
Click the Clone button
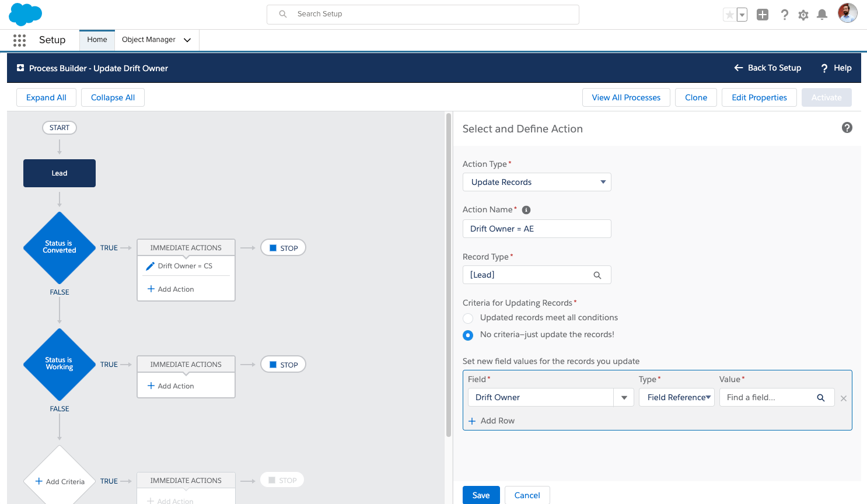(x=696, y=97)
